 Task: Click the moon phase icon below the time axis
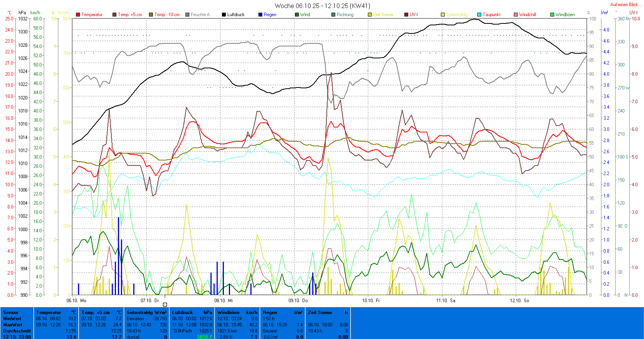coord(165,305)
